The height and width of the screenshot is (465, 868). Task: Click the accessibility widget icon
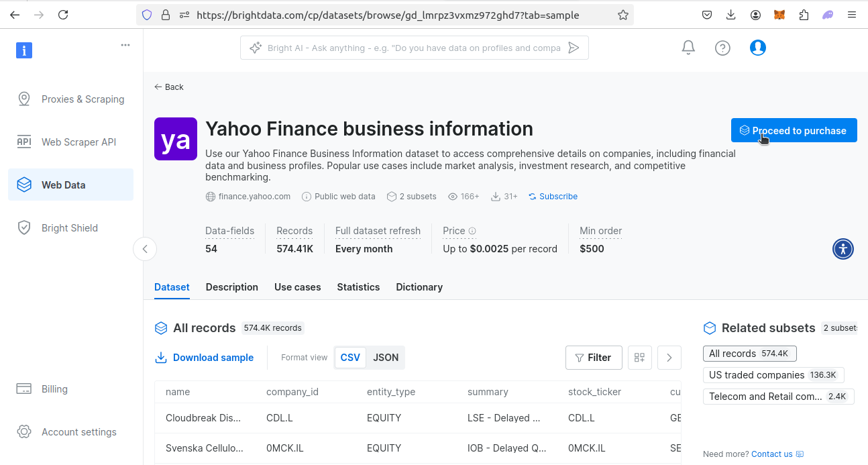point(843,249)
